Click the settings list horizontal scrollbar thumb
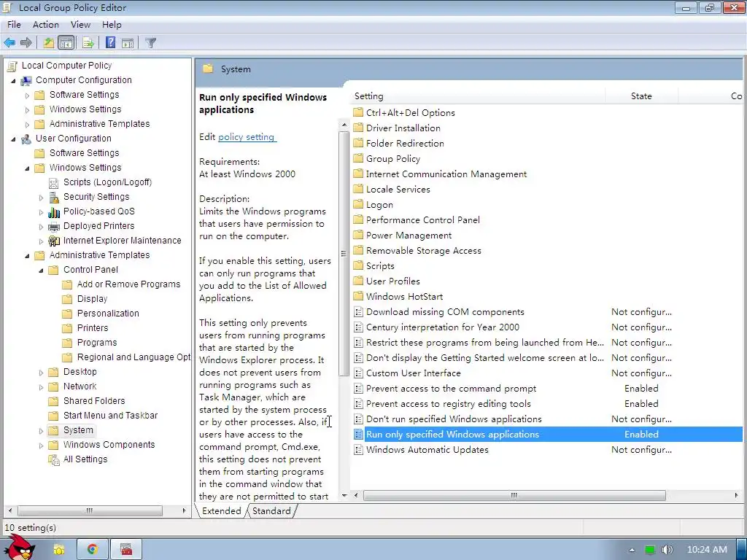This screenshot has height=560, width=747. tap(514, 496)
